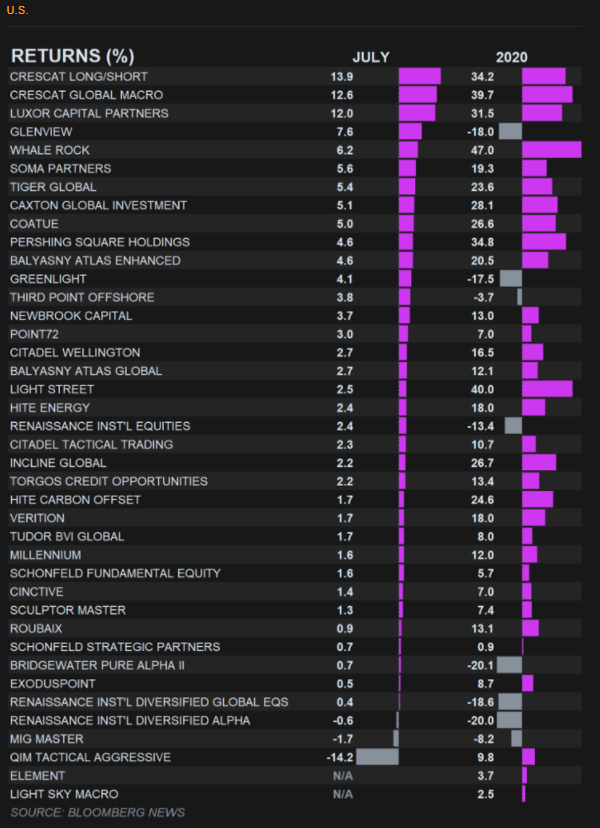The width and height of the screenshot is (600, 828).
Task: Click the TUDOR BVI GLOBAL fund name
Action: coord(67,537)
